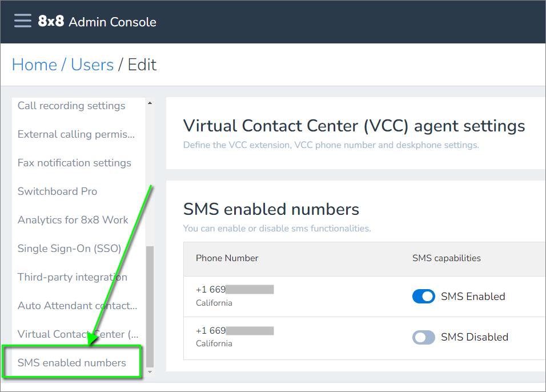This screenshot has width=546, height=392.
Task: Click the sidebar scroll up arrow
Action: pyautogui.click(x=150, y=103)
